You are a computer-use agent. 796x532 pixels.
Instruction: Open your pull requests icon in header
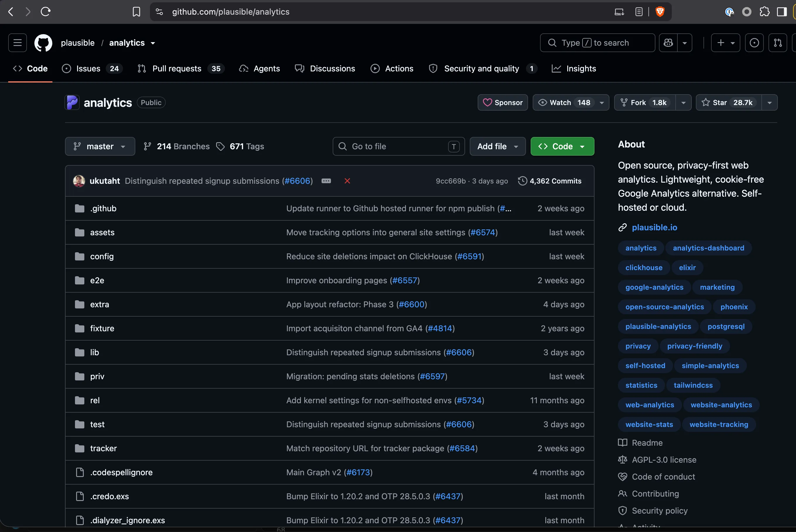(x=778, y=43)
